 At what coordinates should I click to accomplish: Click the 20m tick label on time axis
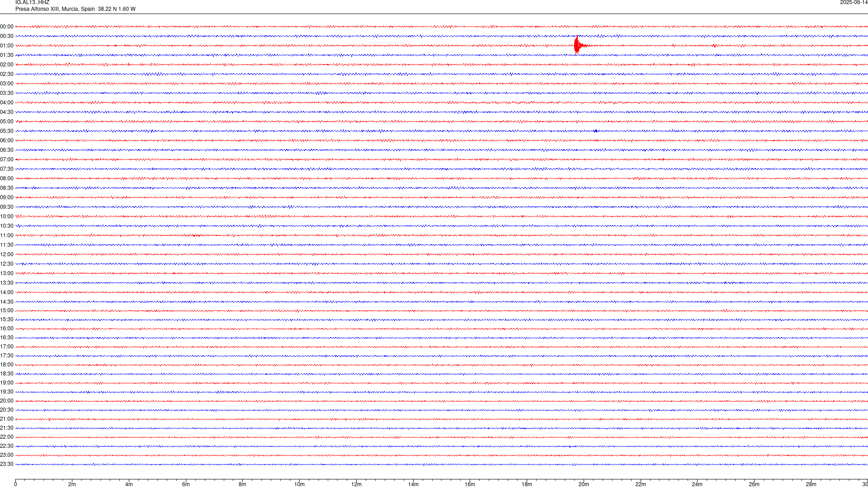pyautogui.click(x=584, y=484)
